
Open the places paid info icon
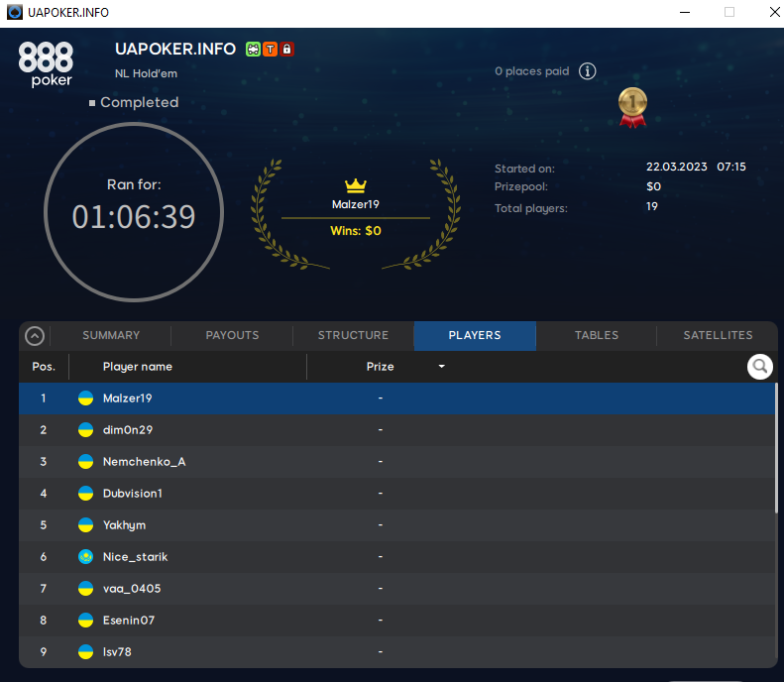click(588, 71)
